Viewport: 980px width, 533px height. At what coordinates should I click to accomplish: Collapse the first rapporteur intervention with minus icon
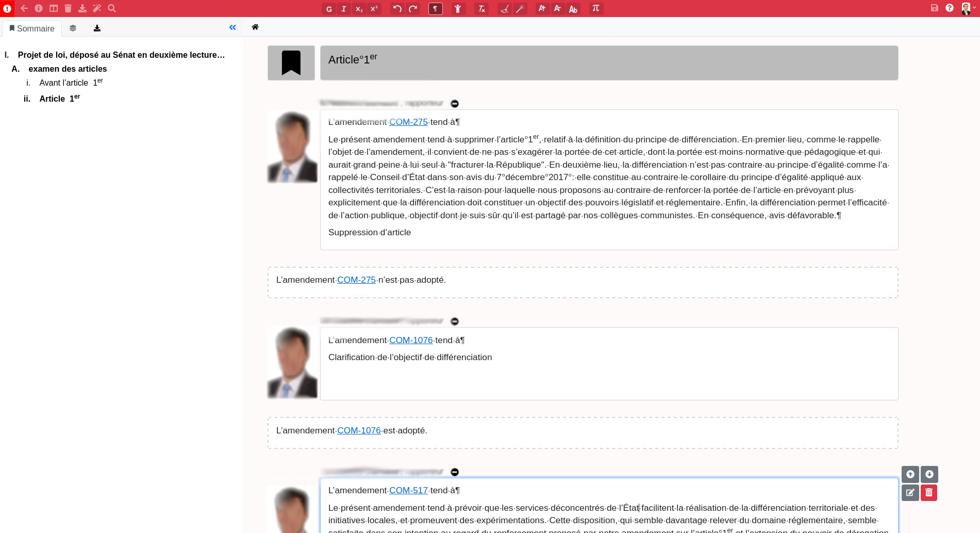point(455,104)
